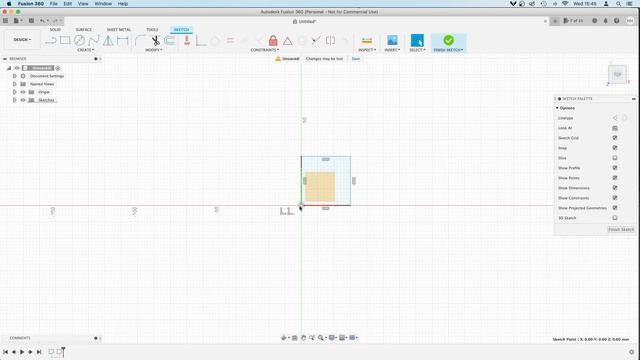This screenshot has height=360, width=640.
Task: Expand the Named Views node
Action: (15, 84)
